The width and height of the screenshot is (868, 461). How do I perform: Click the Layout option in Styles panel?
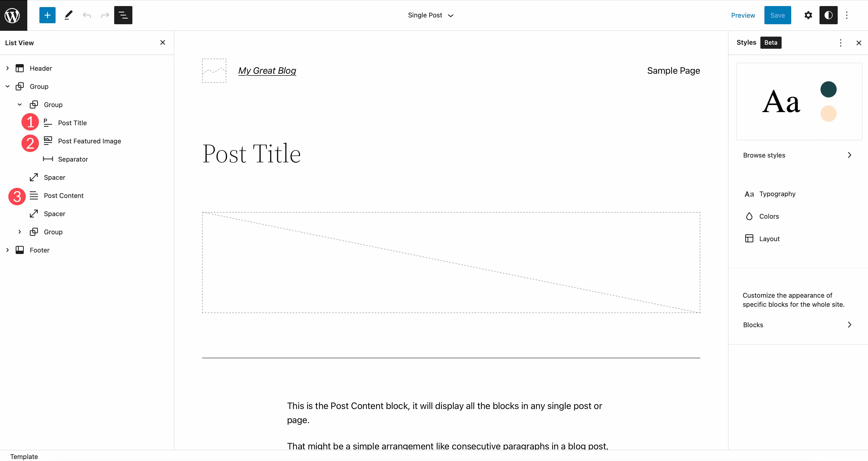(769, 239)
